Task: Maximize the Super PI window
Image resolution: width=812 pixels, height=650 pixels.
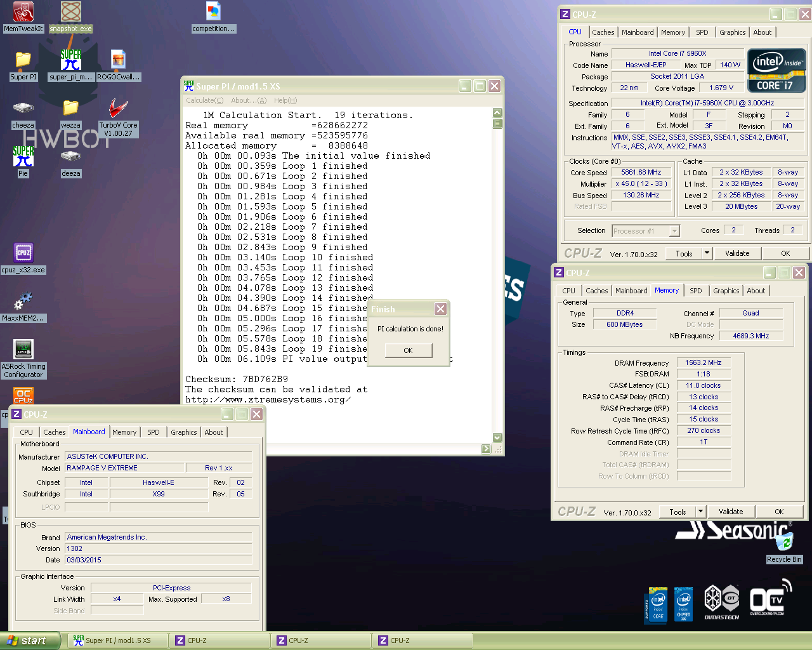Action: (480, 86)
